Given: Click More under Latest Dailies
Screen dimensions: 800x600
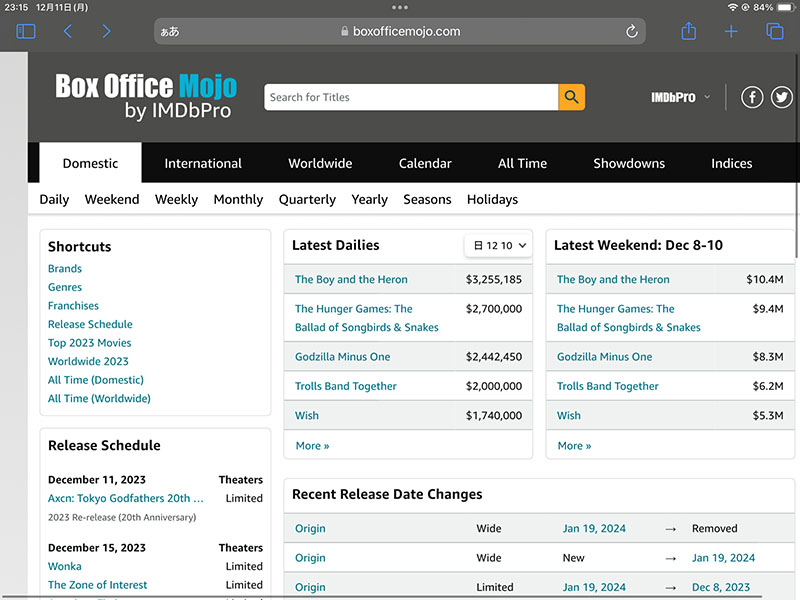Looking at the screenshot, I should [312, 446].
